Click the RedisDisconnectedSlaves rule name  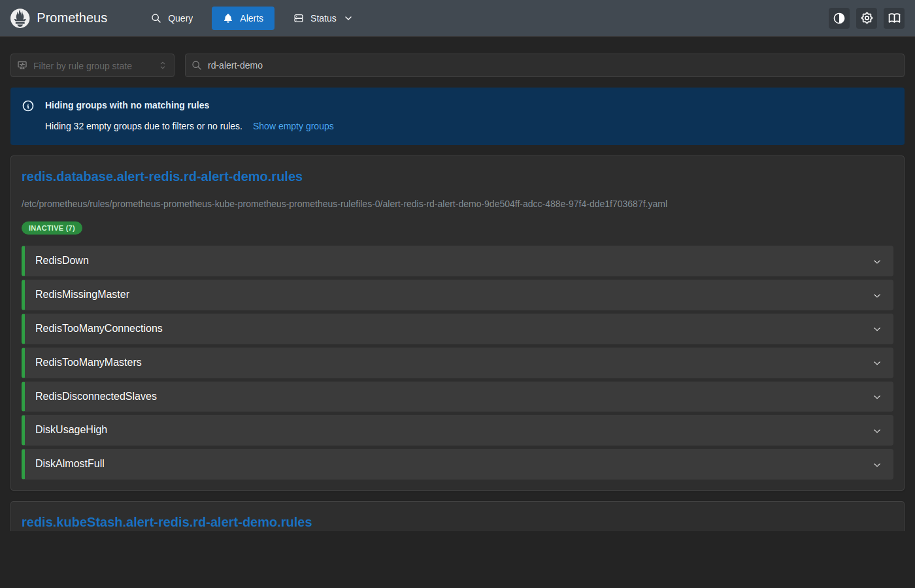(x=96, y=397)
